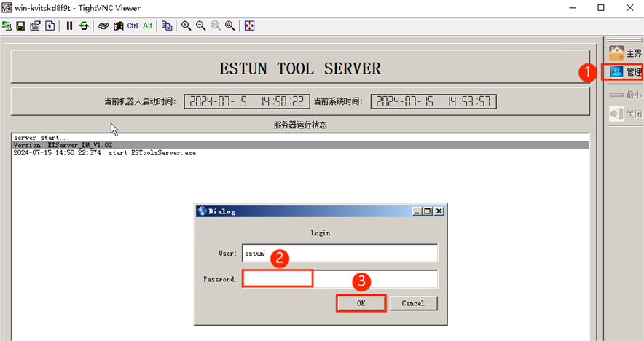Screen dimensions: 644x341
Task: Open Connection Options in the toolbar
Action: (35, 26)
